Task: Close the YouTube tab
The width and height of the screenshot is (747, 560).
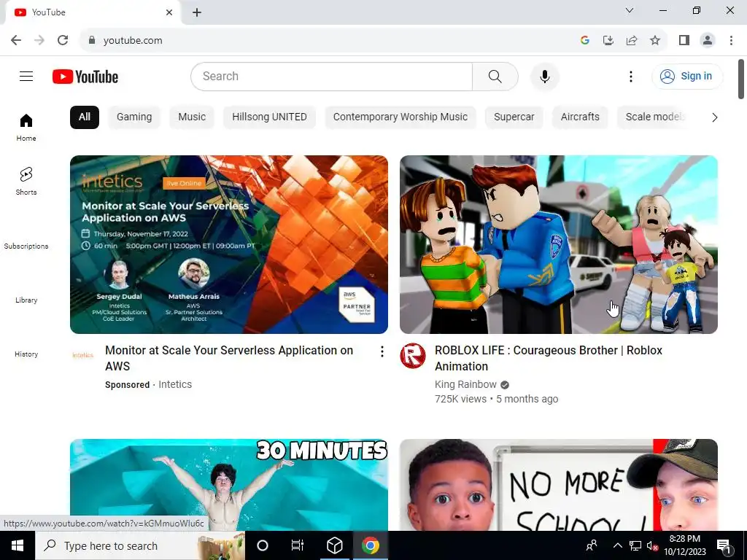Action: (x=169, y=12)
